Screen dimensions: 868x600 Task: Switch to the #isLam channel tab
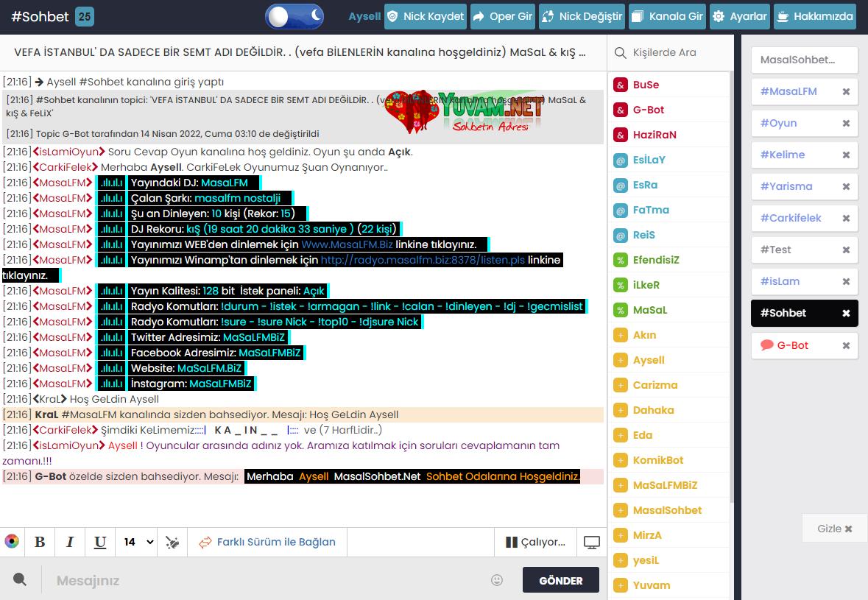[x=780, y=281]
